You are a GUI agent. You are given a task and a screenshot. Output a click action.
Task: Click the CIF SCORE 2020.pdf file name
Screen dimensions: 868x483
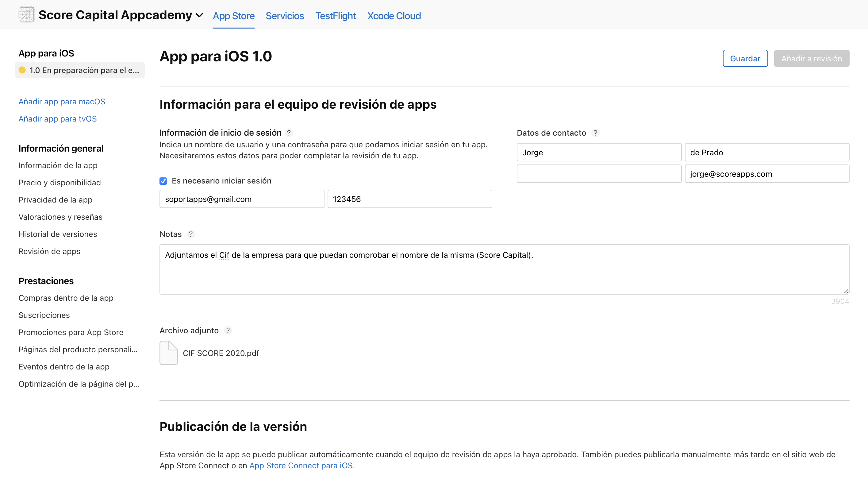point(221,353)
